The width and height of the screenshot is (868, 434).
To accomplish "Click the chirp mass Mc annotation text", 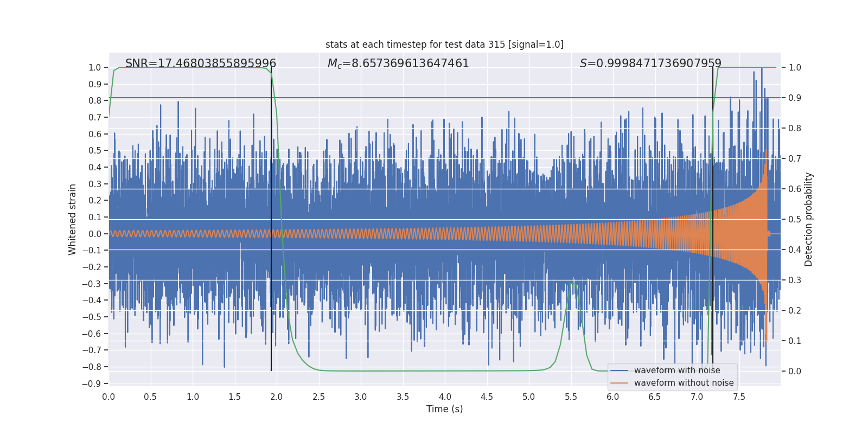I will [398, 63].
